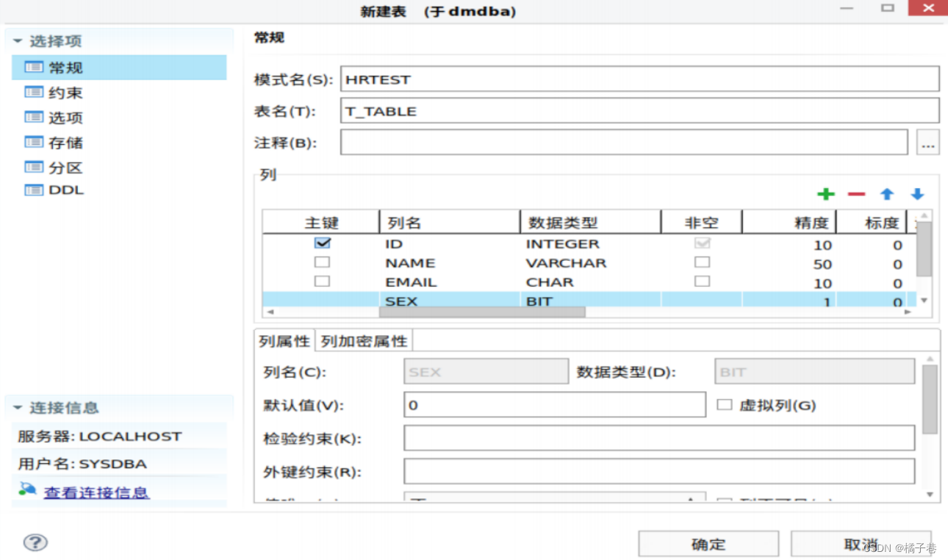Uncheck primary key for the ID row
This screenshot has height=560, width=948.
click(322, 243)
